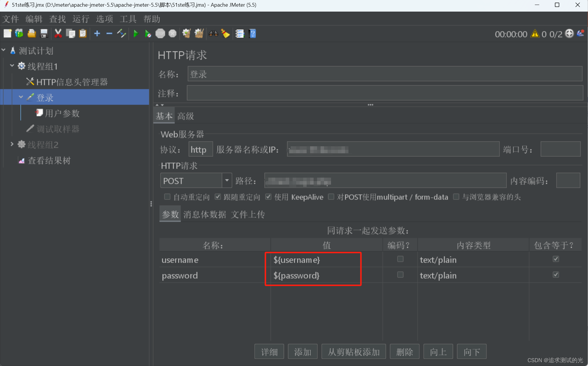Click the ${password} value cell
The image size is (588, 366).
pyautogui.click(x=327, y=275)
